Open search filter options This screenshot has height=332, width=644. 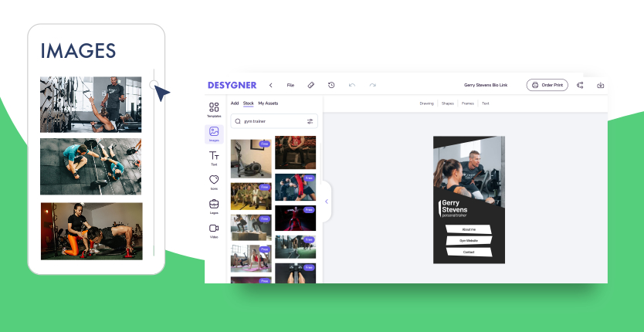[x=310, y=121]
